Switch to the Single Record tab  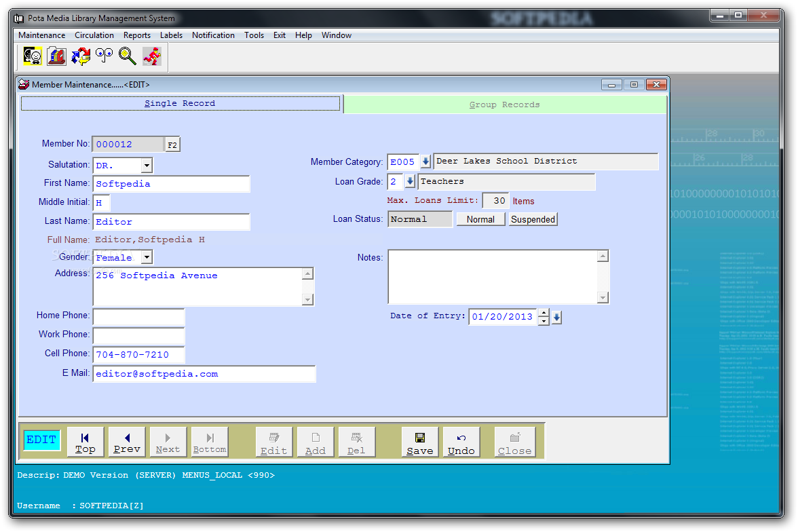[x=180, y=103]
